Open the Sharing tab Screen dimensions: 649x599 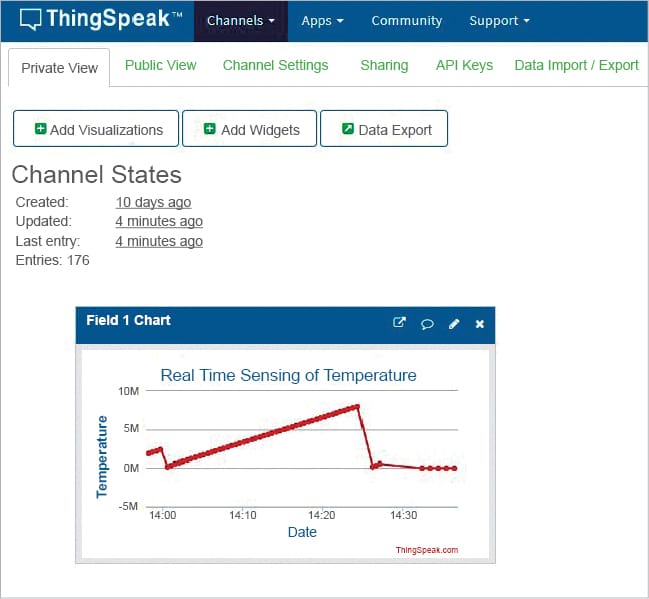[384, 65]
